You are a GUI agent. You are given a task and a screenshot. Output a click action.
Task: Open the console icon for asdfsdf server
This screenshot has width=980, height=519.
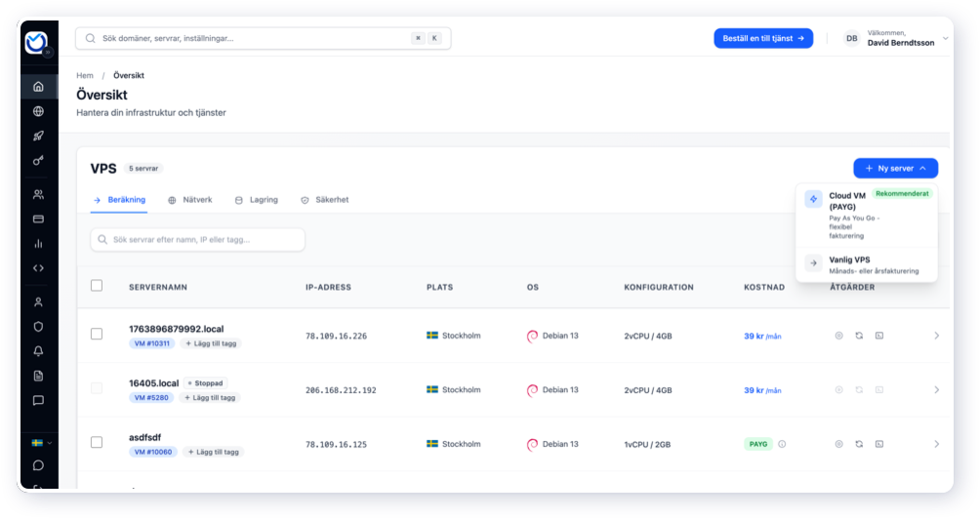pyautogui.click(x=879, y=444)
